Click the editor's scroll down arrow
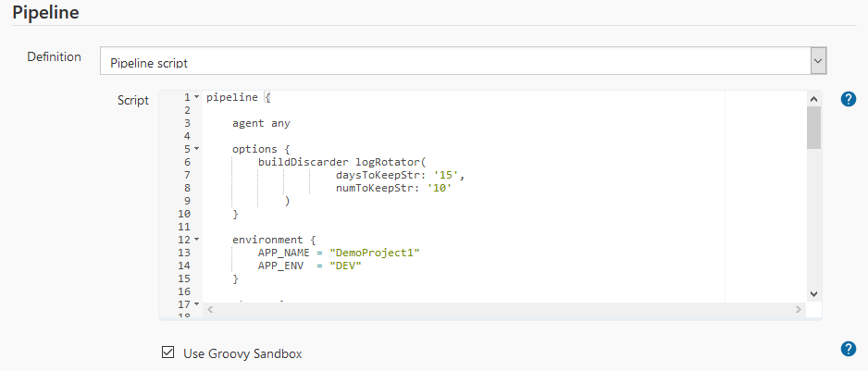The width and height of the screenshot is (868, 371). pos(813,293)
